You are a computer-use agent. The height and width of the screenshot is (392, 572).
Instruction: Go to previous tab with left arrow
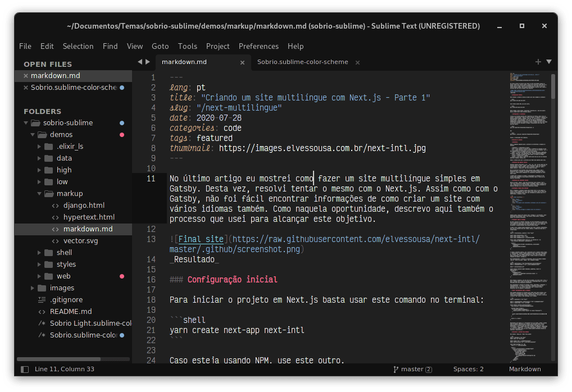click(x=140, y=62)
